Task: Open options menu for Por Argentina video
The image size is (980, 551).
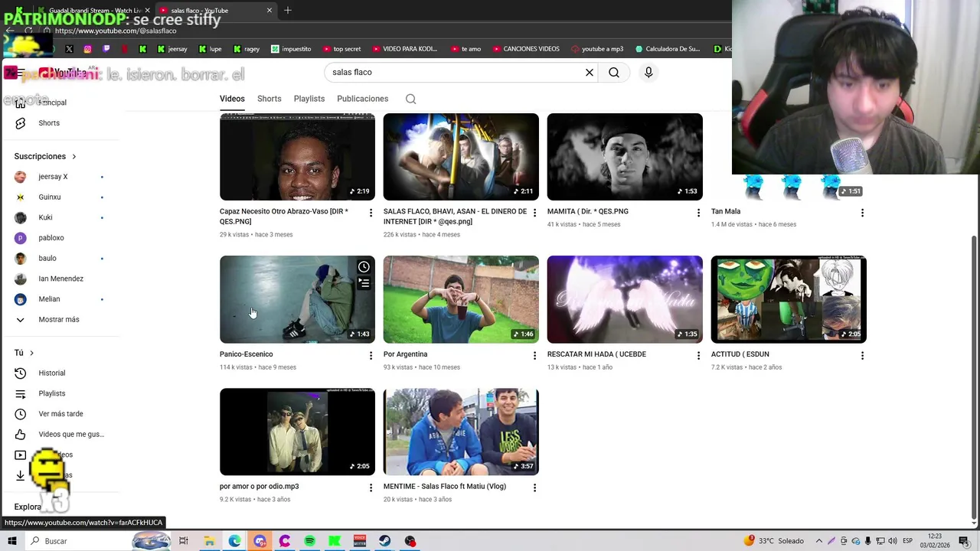Action: pos(534,355)
